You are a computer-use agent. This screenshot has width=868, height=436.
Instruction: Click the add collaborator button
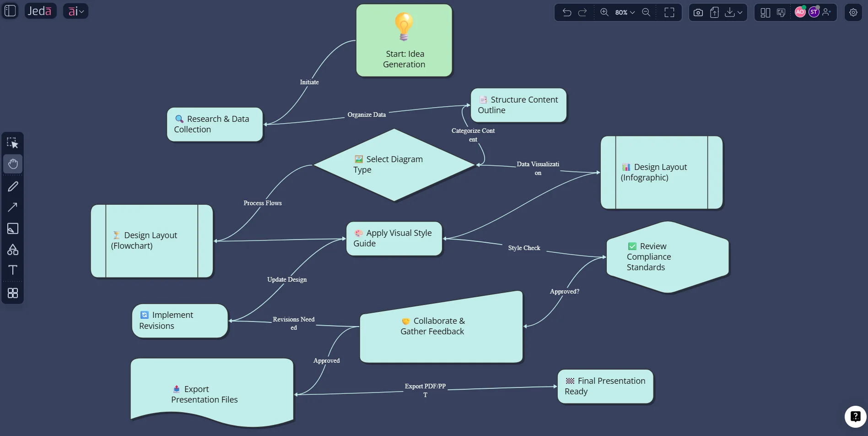click(x=826, y=12)
